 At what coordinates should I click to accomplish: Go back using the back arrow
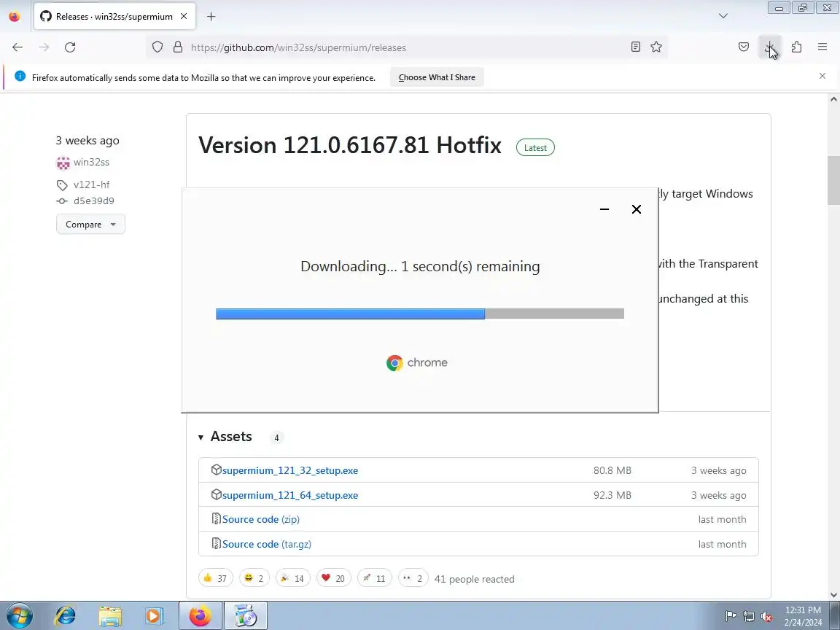click(x=17, y=47)
